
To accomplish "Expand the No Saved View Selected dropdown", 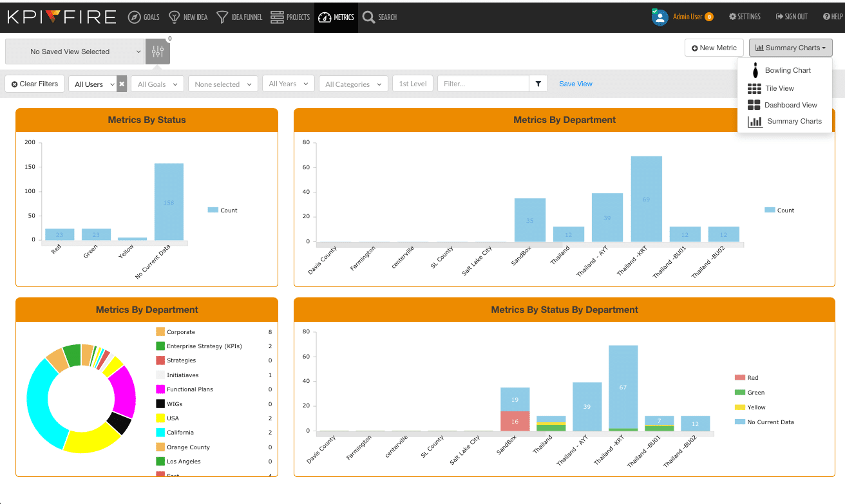I will (75, 51).
